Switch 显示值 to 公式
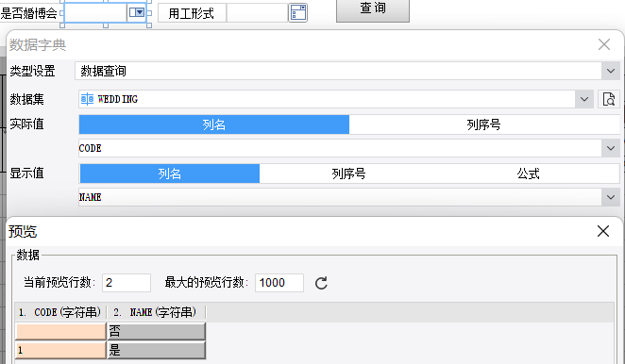The height and width of the screenshot is (364, 625). point(529,174)
